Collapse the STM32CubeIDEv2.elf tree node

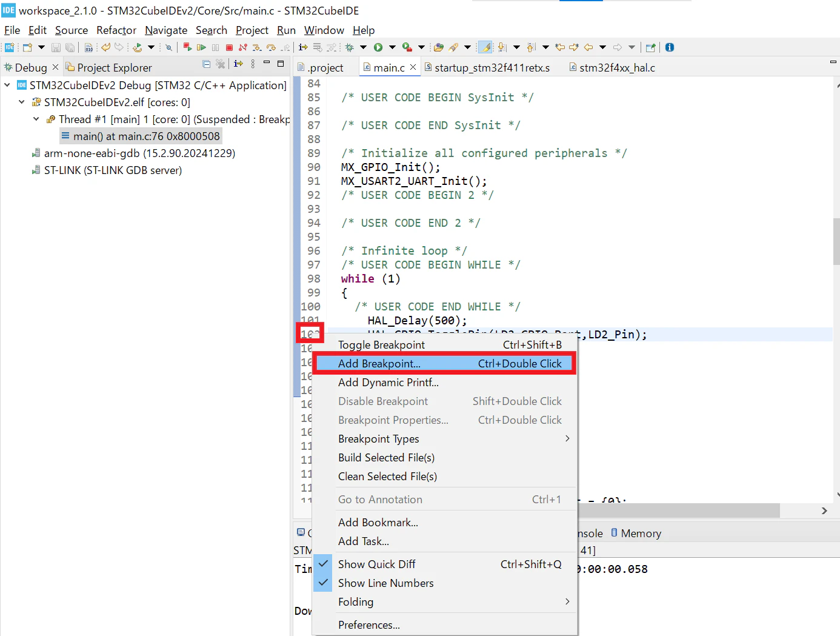(22, 102)
